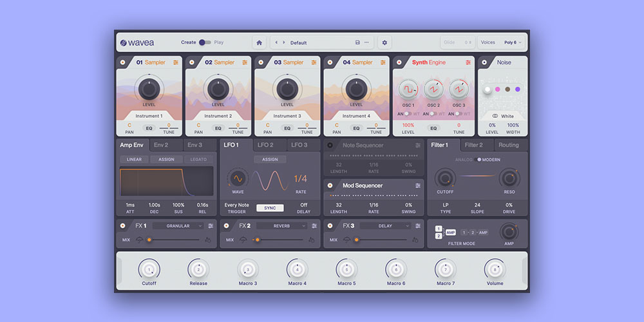Toggle OSC 1 AN/WT switch
This screenshot has height=322, width=644.
pos(408,114)
